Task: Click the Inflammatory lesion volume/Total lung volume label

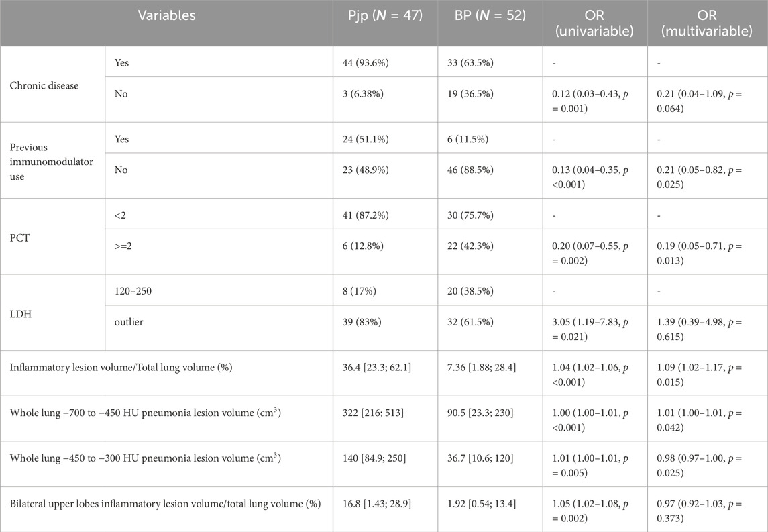Action: [131, 366]
